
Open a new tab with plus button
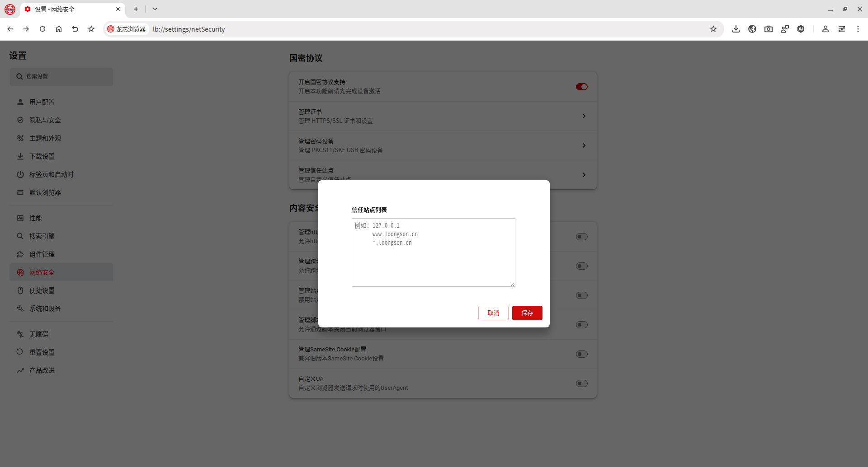coord(136,9)
